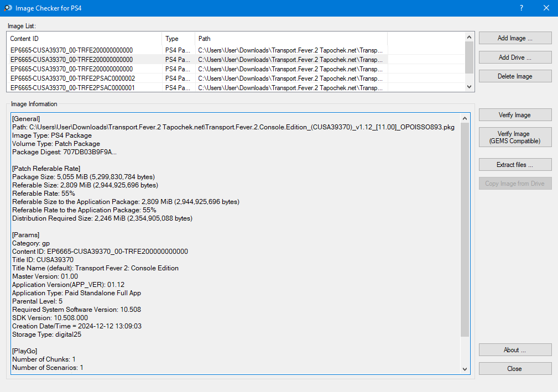Click the Parental Level: 5 line

click(x=38, y=301)
